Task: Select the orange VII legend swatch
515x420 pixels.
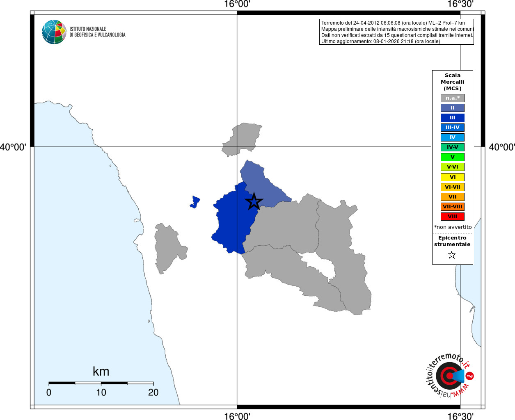Action: point(453,197)
